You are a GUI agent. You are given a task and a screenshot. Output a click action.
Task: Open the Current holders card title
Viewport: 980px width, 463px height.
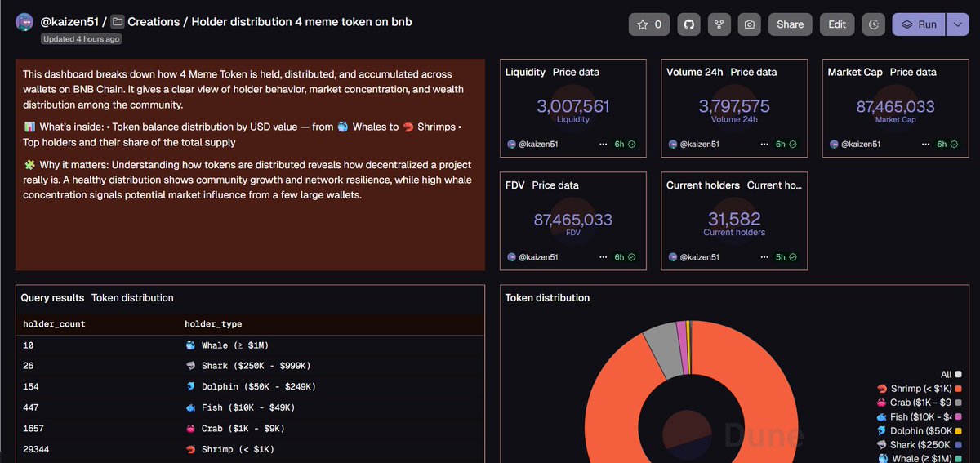click(x=703, y=185)
